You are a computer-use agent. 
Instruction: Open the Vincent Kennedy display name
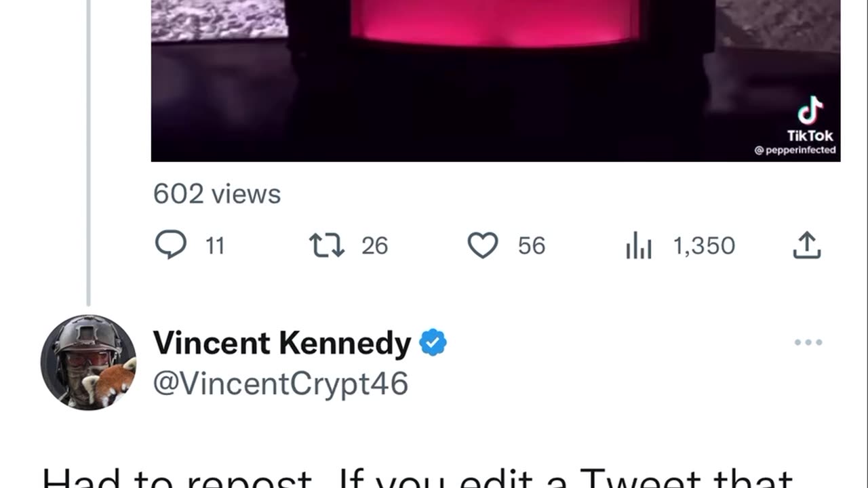tap(281, 344)
